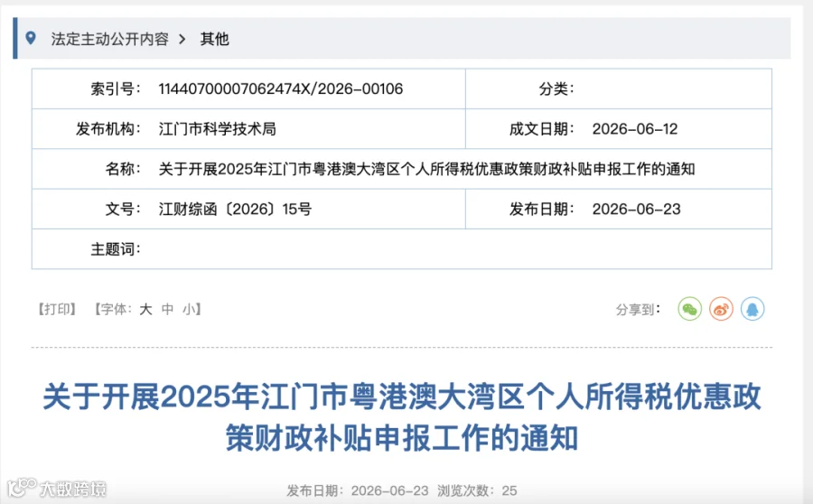Click the 分类 label
This screenshot has width=813, height=504.
click(556, 89)
